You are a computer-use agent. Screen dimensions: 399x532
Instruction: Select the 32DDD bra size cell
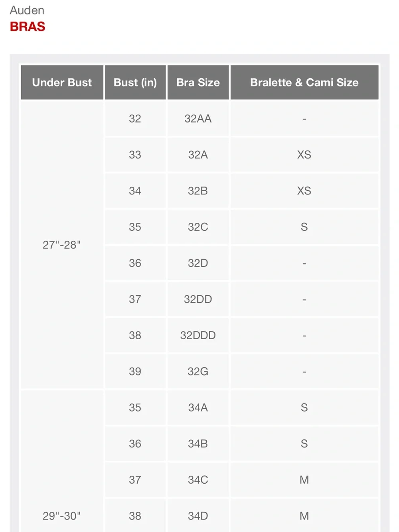(198, 335)
